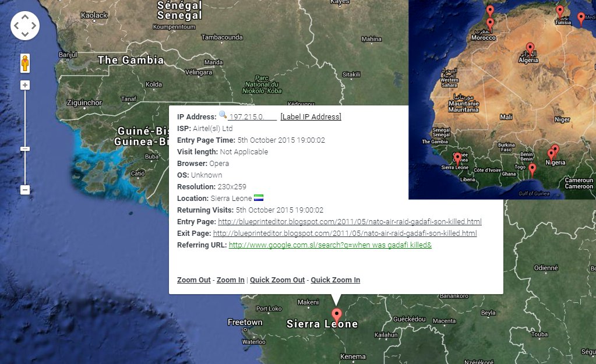Click the lower Morocco marker on inset map

[x=491, y=24]
